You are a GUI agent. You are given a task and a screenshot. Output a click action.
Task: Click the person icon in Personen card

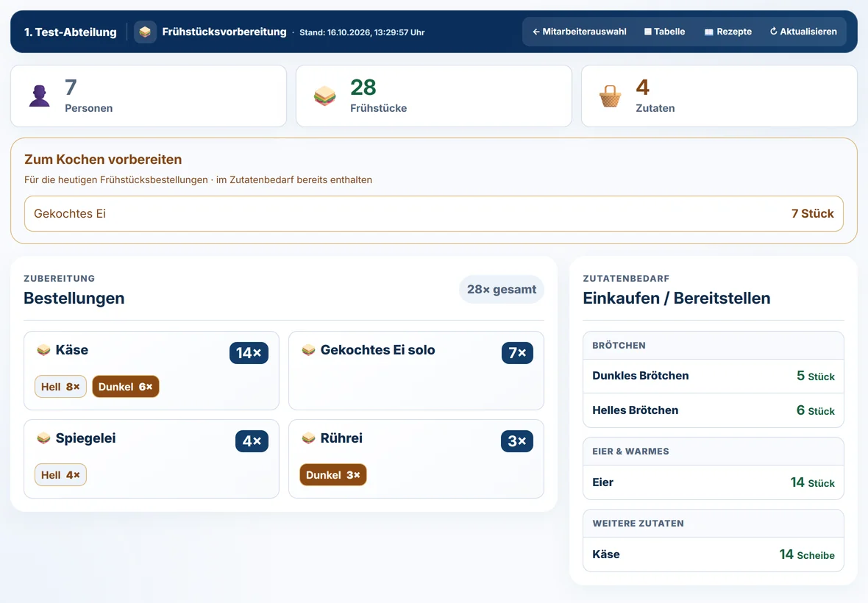pos(39,96)
